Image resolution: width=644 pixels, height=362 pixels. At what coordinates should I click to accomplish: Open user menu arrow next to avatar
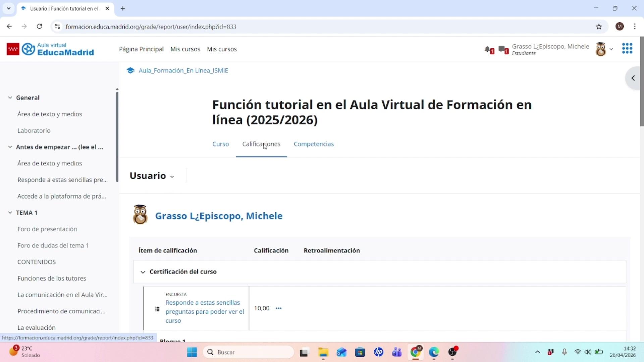pos(611,49)
